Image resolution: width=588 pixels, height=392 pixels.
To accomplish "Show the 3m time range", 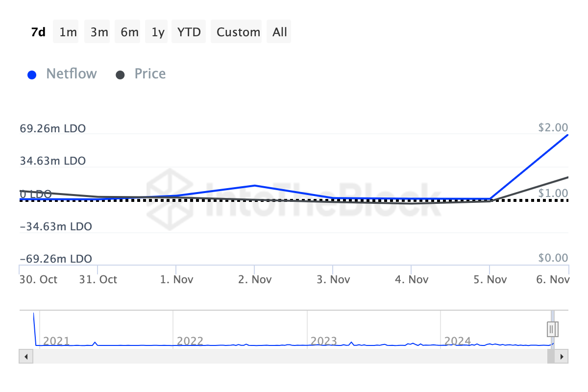I will [99, 32].
